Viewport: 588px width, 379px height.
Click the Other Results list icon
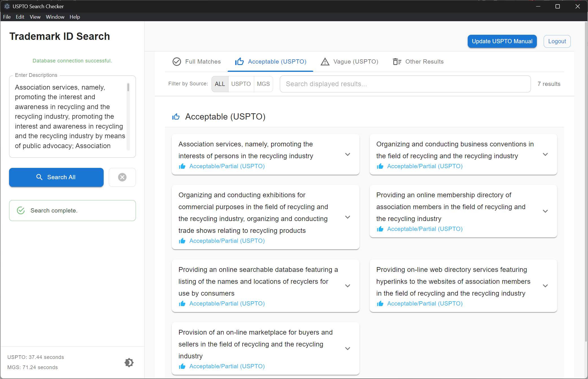tap(397, 62)
